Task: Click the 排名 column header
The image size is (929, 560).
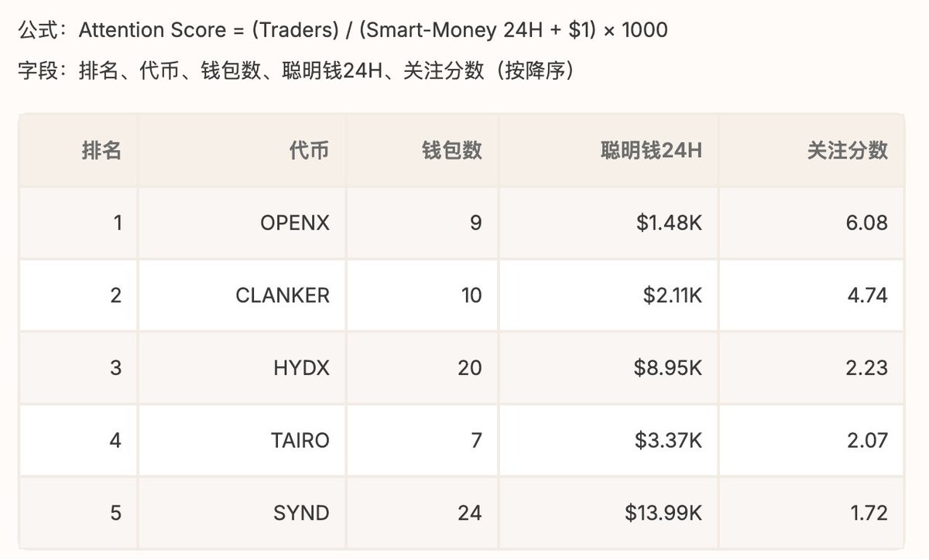Action: click(x=101, y=150)
